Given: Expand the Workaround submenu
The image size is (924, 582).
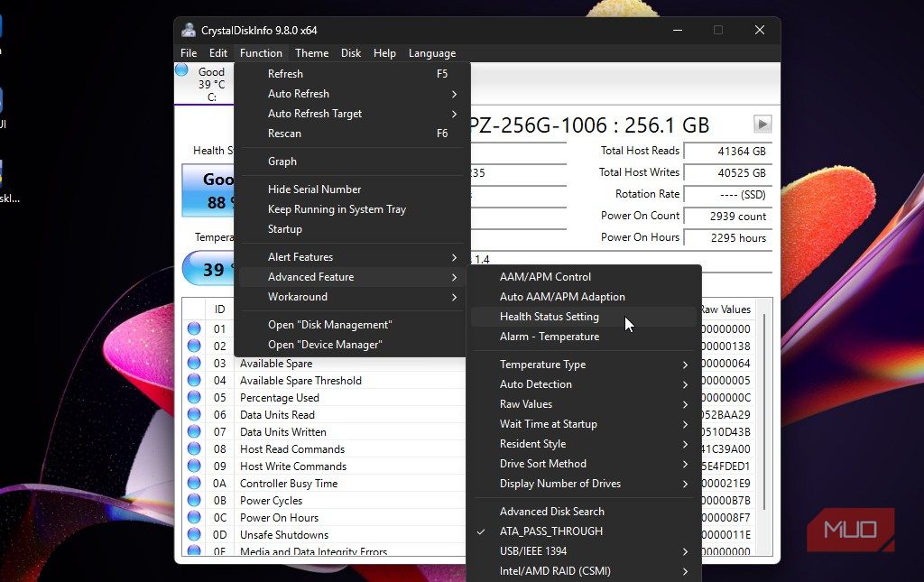Looking at the screenshot, I should [351, 297].
